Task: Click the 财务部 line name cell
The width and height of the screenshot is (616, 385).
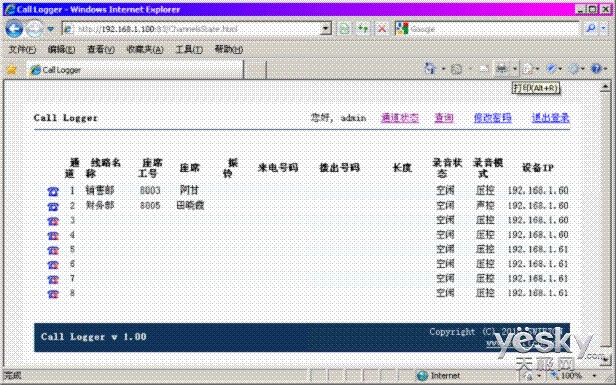Action: (100, 205)
